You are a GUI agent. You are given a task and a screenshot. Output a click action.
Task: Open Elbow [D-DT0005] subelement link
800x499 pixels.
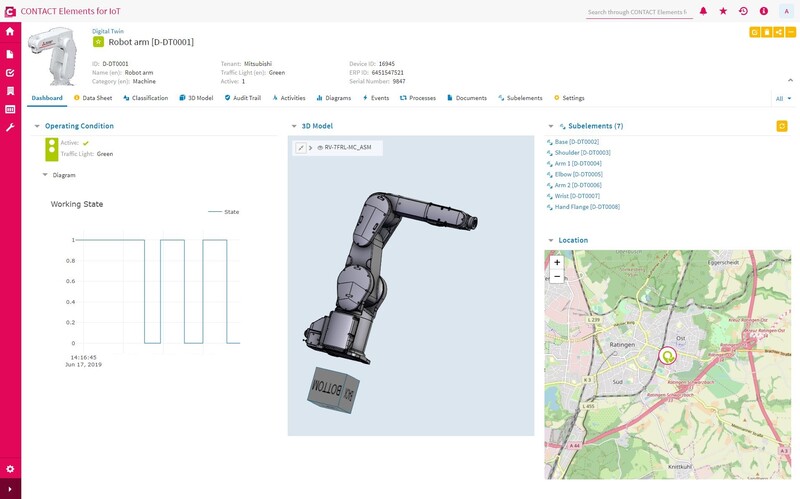tap(577, 174)
